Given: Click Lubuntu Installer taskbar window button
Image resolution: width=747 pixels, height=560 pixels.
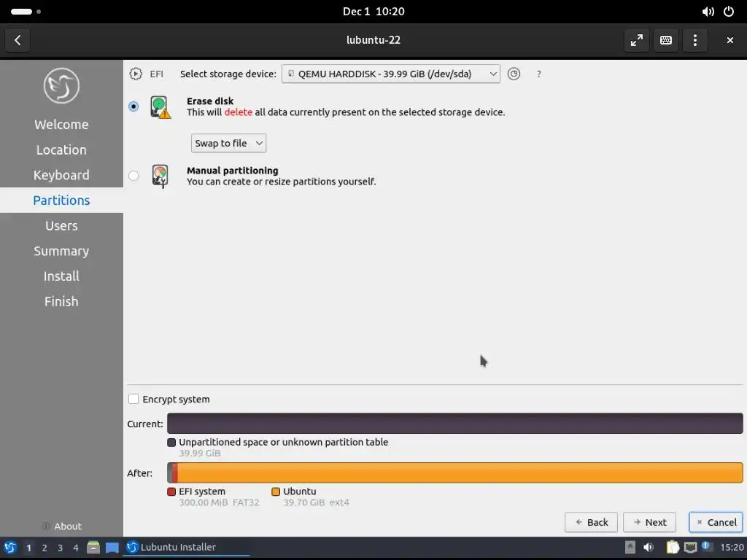Looking at the screenshot, I should tap(186, 548).
